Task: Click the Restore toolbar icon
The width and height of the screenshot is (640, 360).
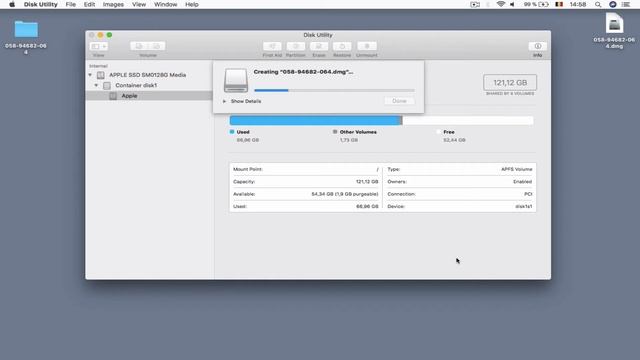Action: (x=342, y=46)
